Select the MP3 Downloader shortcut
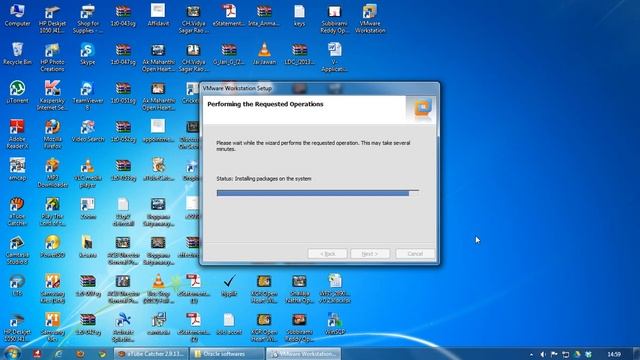640x360 pixels. [x=52, y=172]
